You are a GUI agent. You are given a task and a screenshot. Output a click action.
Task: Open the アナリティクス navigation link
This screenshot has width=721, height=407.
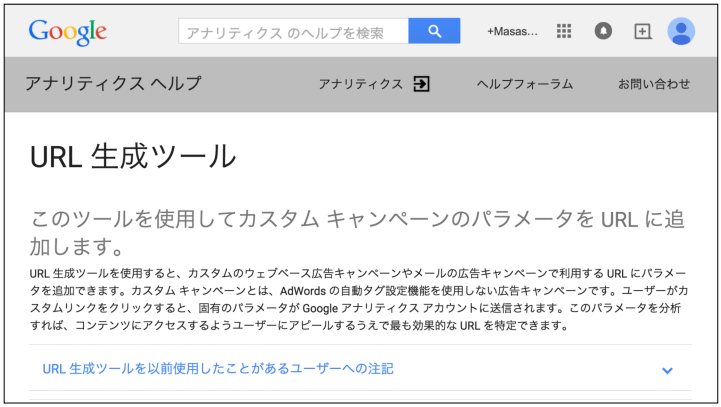(361, 84)
